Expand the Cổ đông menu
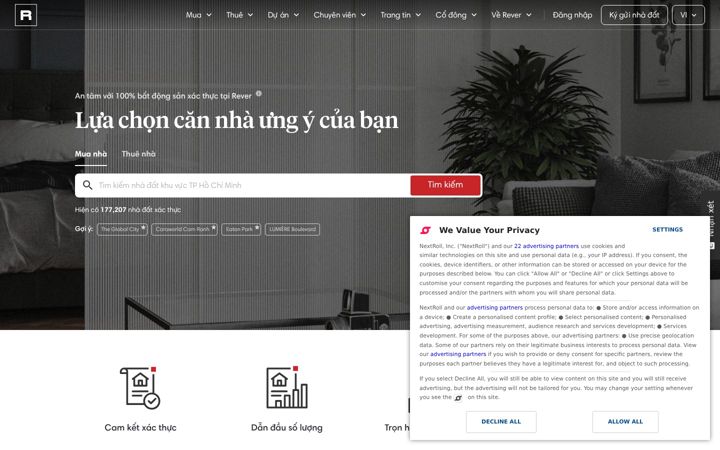 456,15
